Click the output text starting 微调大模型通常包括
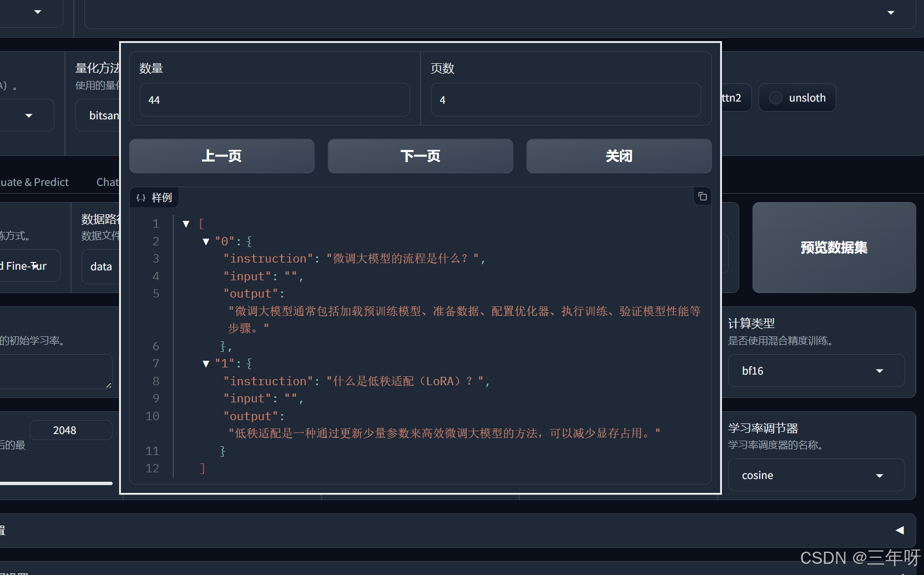924x575 pixels. tap(464, 320)
